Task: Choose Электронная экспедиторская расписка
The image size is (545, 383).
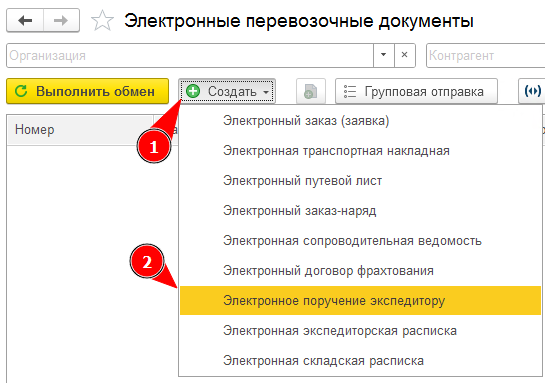Action: [360, 331]
